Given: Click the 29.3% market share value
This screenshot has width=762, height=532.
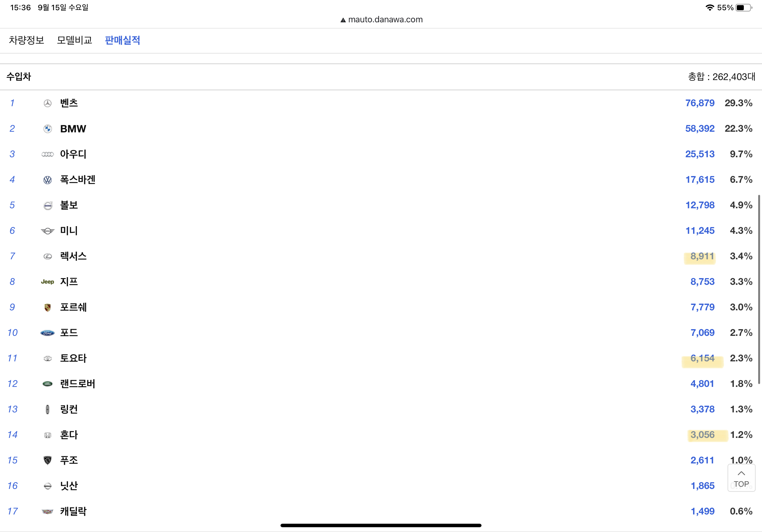Looking at the screenshot, I should pos(738,103).
